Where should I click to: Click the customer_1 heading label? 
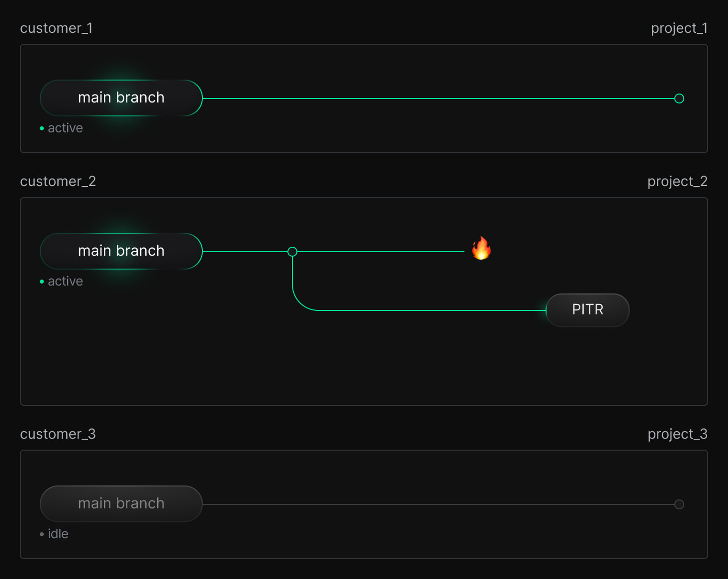click(x=56, y=28)
